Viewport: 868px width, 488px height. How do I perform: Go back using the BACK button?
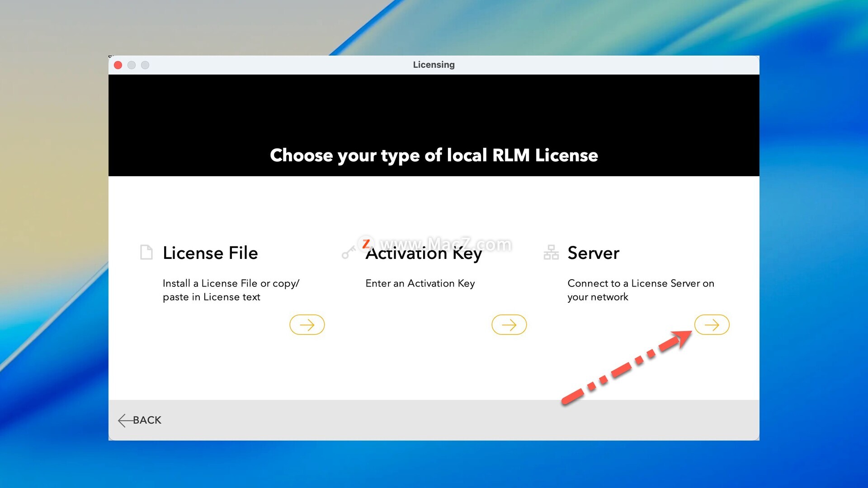pyautogui.click(x=140, y=420)
